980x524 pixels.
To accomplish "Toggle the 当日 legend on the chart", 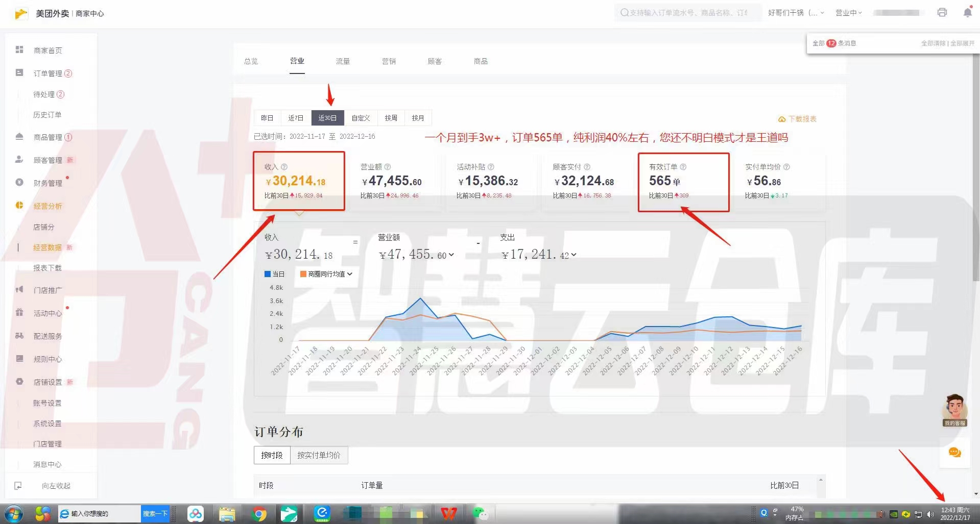I will point(274,273).
